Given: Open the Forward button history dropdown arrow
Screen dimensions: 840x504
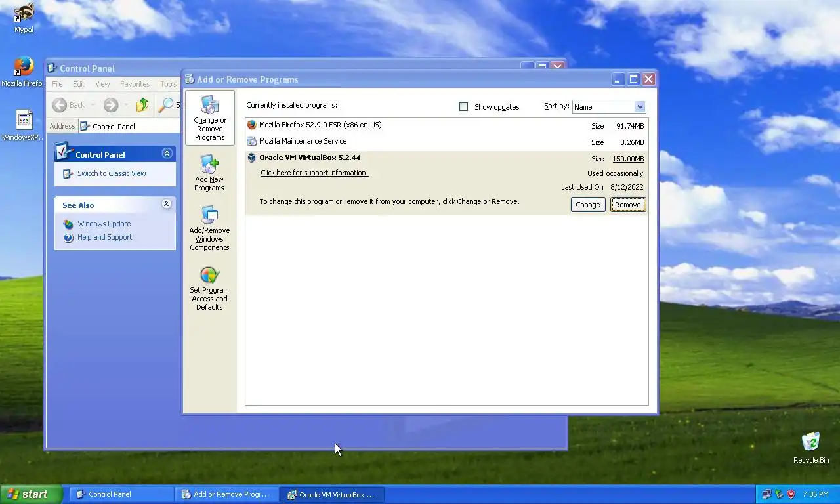Looking at the screenshot, I should coord(126,105).
